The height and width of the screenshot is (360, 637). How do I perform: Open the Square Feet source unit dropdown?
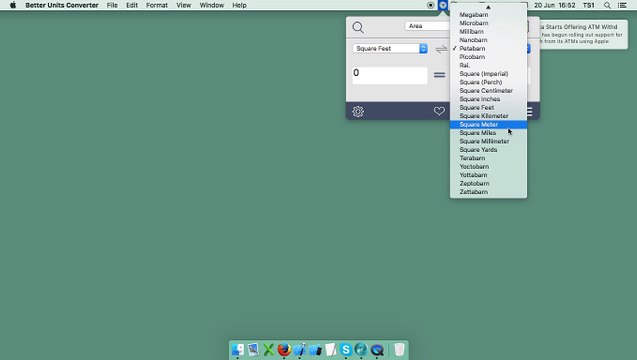tap(390, 48)
